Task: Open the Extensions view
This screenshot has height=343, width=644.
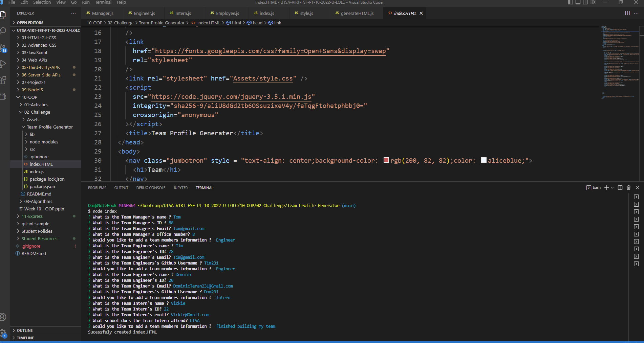Action: (x=3, y=80)
